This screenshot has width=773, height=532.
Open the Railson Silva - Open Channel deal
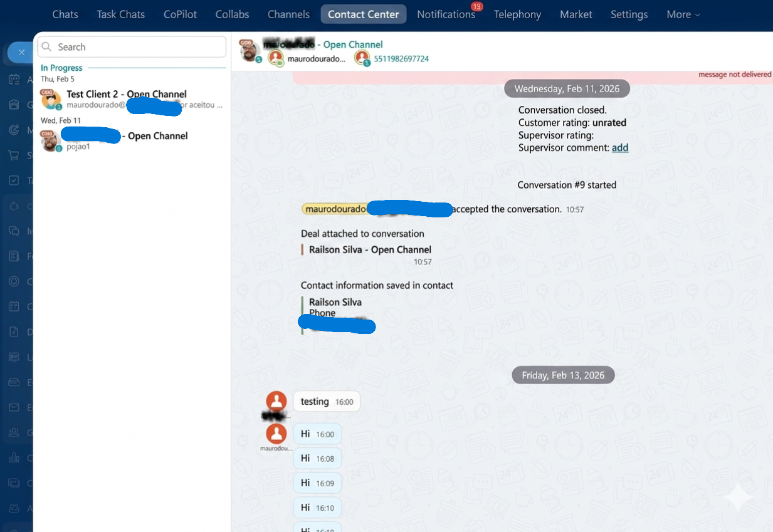(x=370, y=249)
